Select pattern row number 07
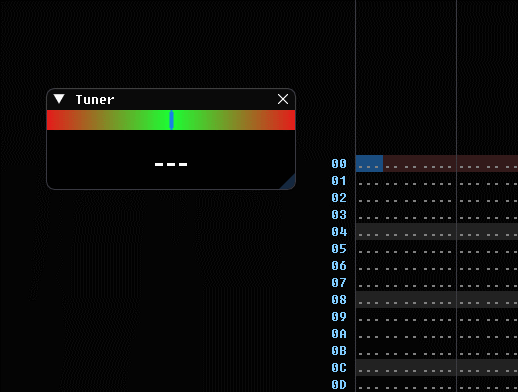Image resolution: width=518 pixels, height=392 pixels. 339,283
